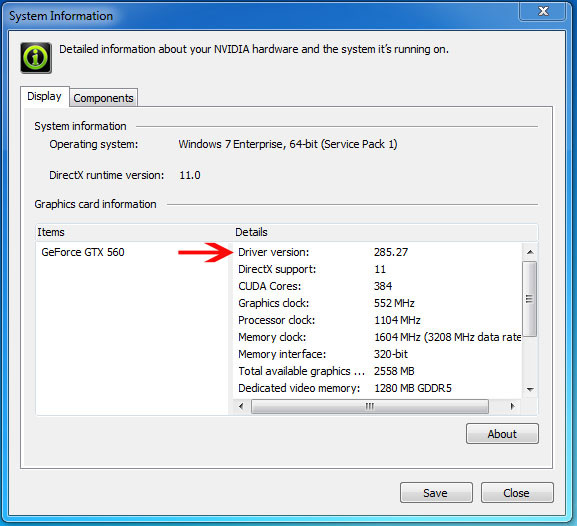Screen dimensions: 577x526
Task: Click the horizontal scrollbar thumb
Action: [370, 407]
